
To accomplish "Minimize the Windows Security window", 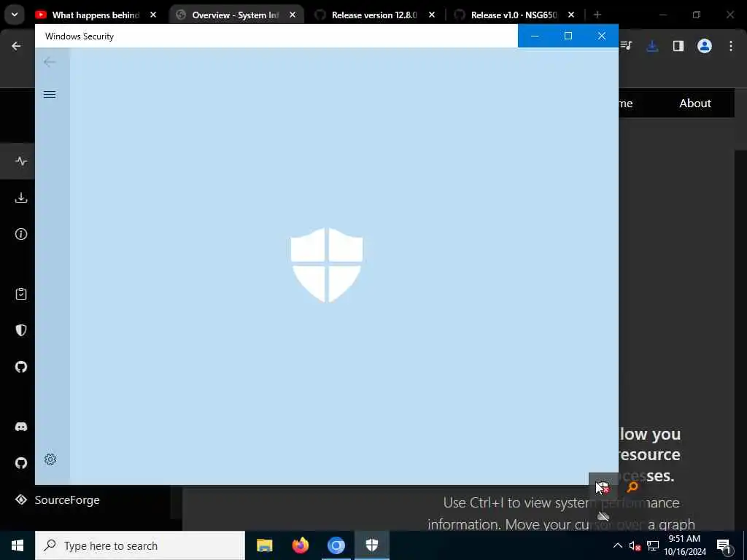I will coord(535,36).
